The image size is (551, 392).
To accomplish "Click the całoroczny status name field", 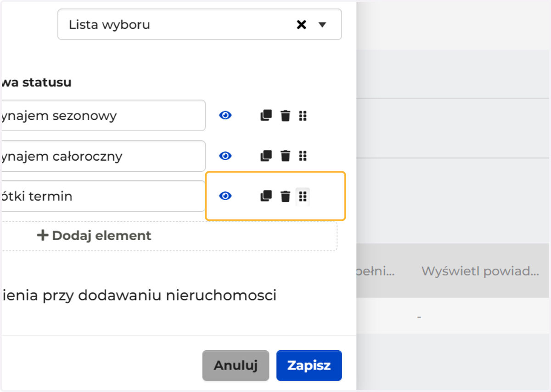I will 103,156.
